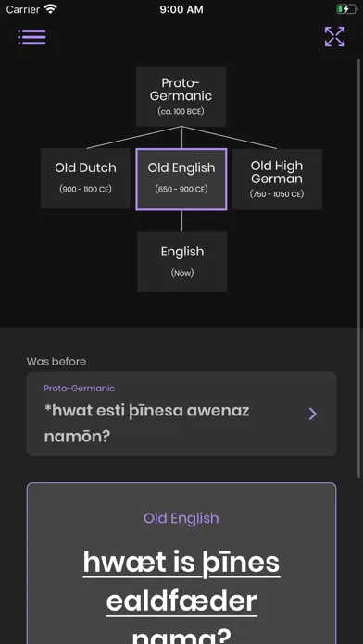The width and height of the screenshot is (363, 644).
Task: Tap the 'Was before' section label
Action: point(56,362)
